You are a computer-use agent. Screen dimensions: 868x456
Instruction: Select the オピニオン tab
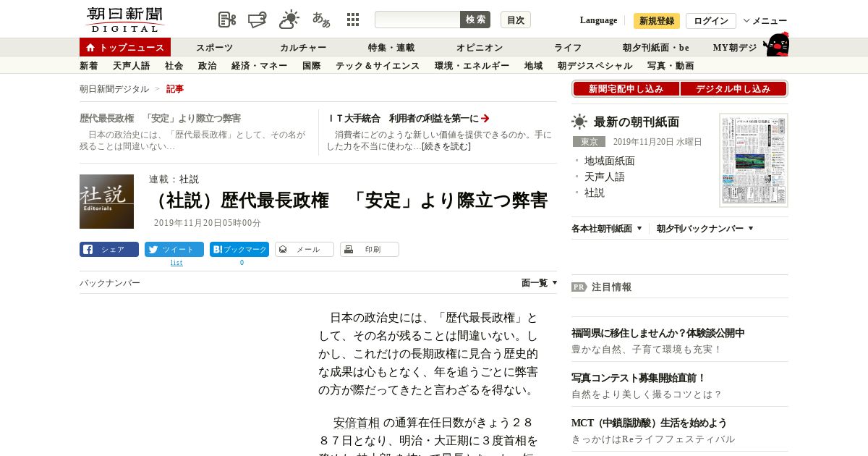480,48
